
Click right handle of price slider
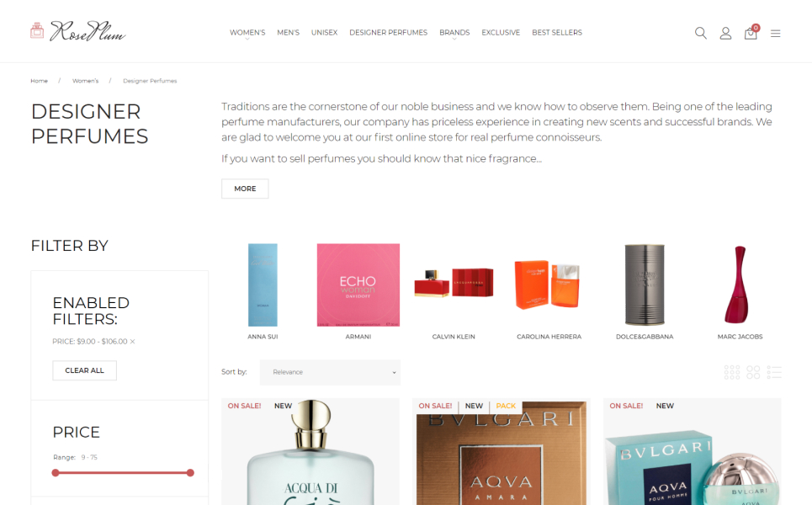[x=190, y=473]
